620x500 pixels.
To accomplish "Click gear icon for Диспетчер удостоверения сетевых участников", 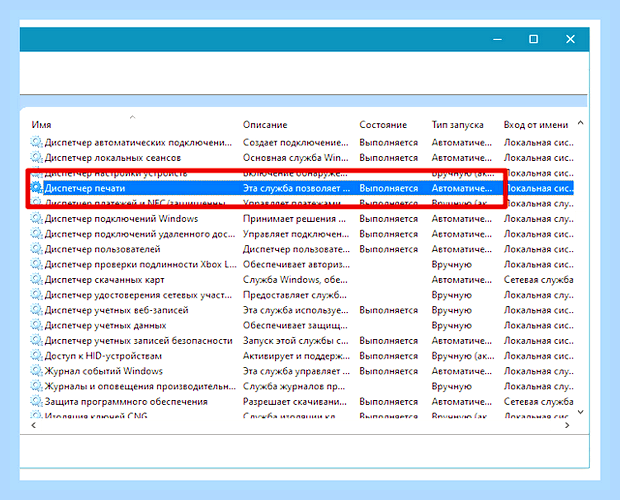I will point(36,294).
